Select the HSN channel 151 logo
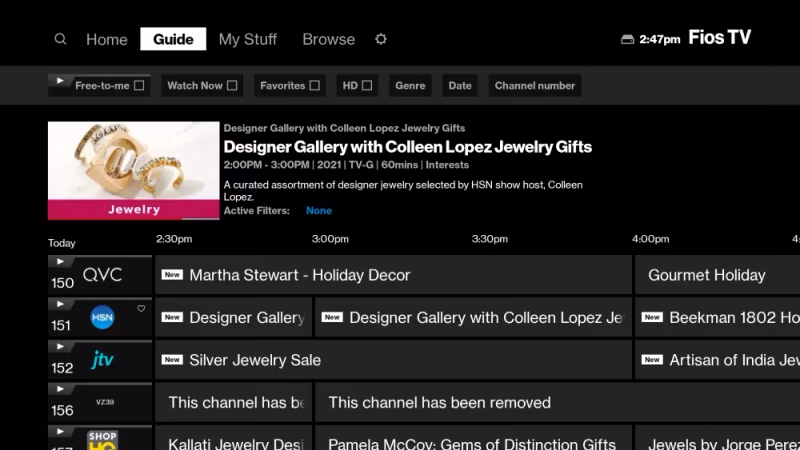Viewport: 800px width, 450px height. [102, 318]
